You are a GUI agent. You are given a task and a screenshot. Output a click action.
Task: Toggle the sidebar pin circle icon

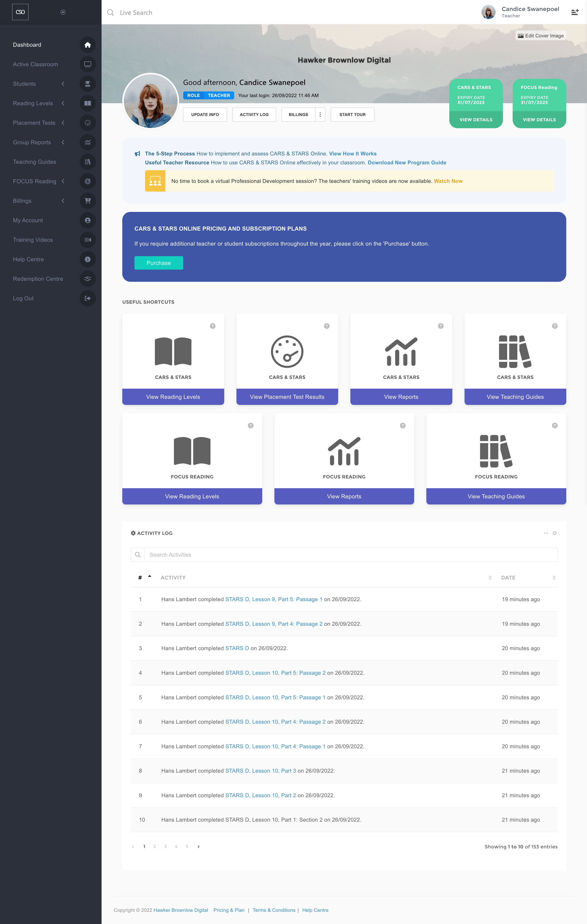tap(63, 12)
